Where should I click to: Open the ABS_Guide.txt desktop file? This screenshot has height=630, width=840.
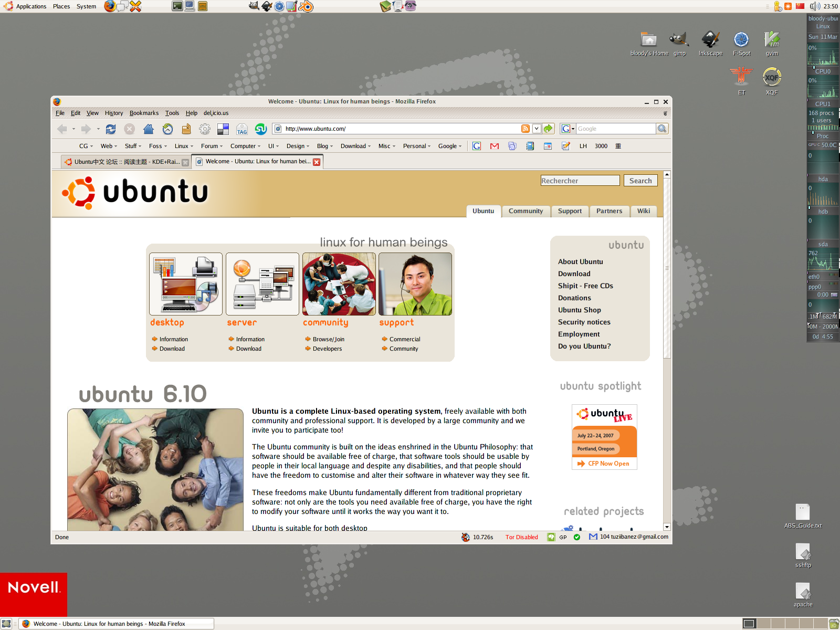point(803,516)
